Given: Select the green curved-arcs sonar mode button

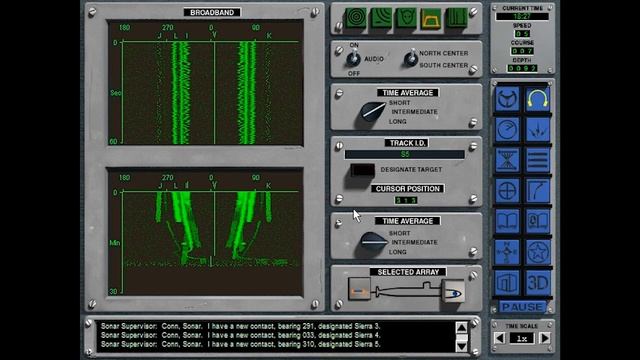Looking at the screenshot, I should click(381, 18).
